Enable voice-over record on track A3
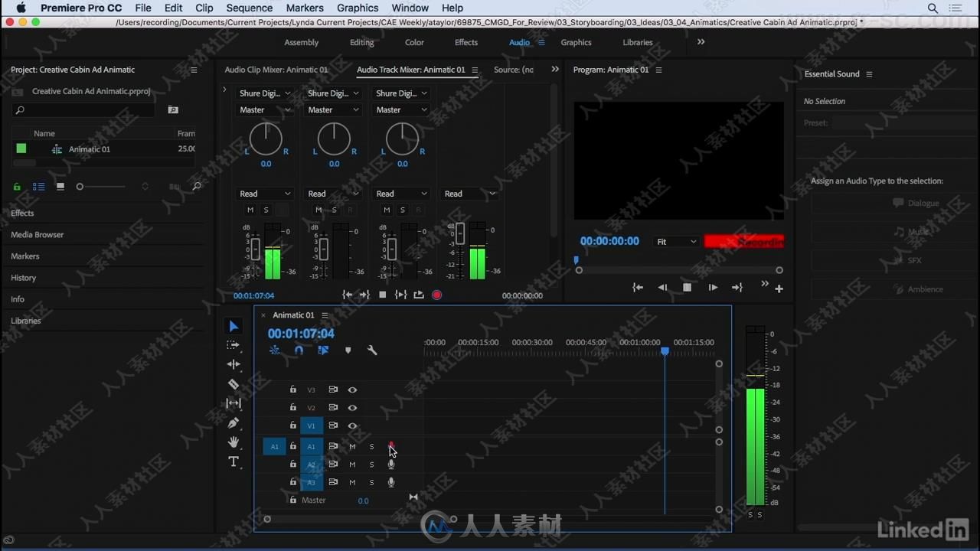 tap(391, 482)
